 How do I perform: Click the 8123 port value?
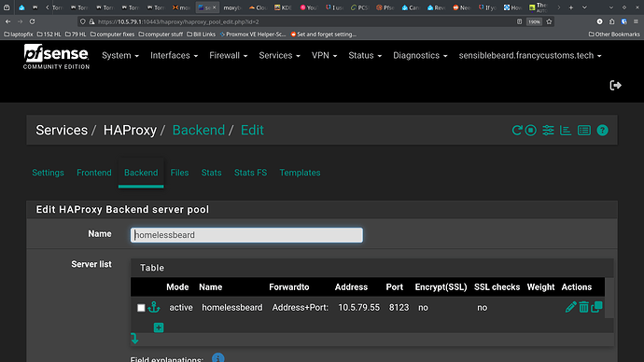(399, 307)
